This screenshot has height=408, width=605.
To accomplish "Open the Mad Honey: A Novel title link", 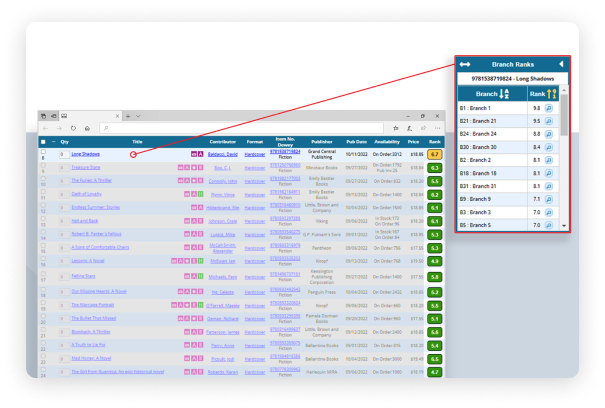I will coord(91,359).
